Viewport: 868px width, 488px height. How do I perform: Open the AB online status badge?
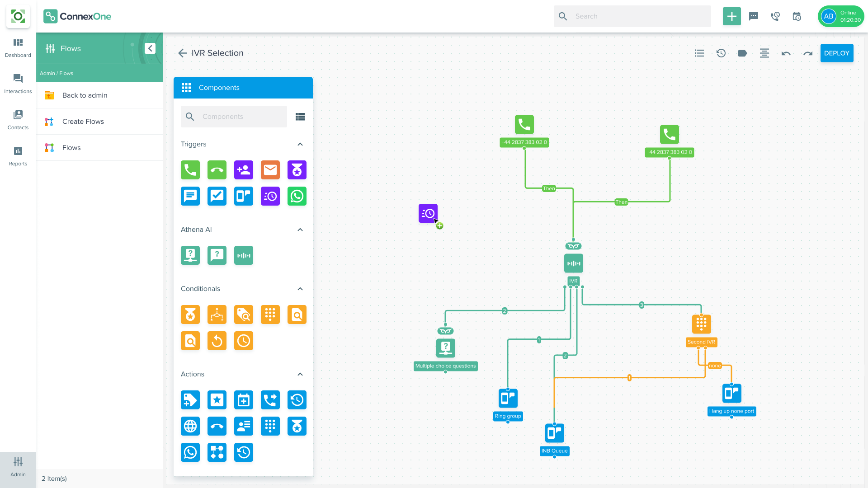[x=841, y=16]
